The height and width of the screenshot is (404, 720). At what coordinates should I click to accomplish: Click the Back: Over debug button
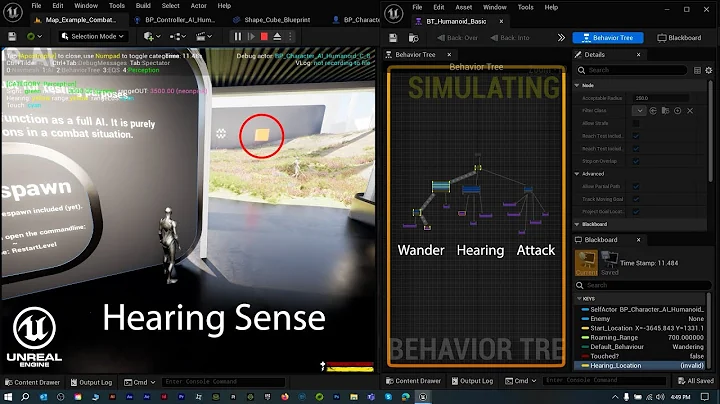[x=457, y=38]
